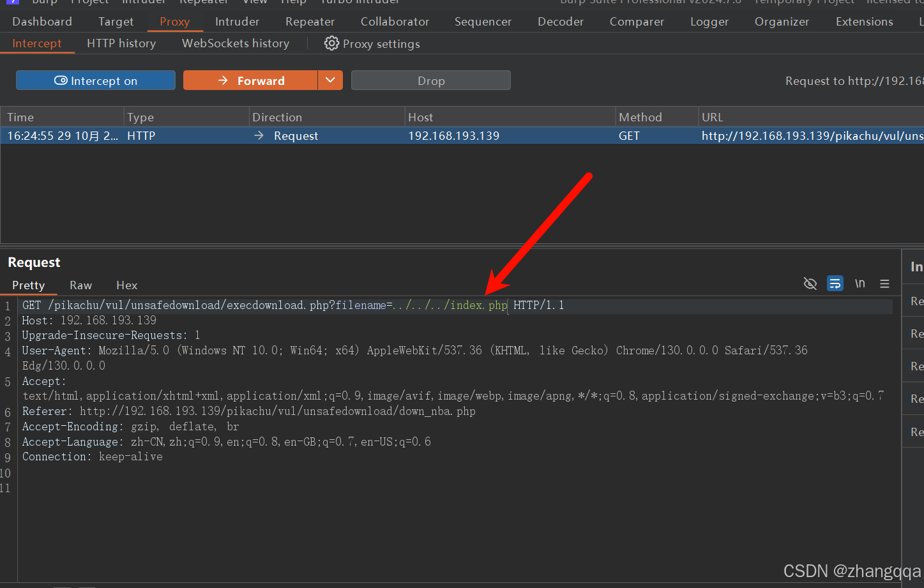Click the GET request line in the editor
The width and height of the screenshot is (924, 588).
pos(293,305)
